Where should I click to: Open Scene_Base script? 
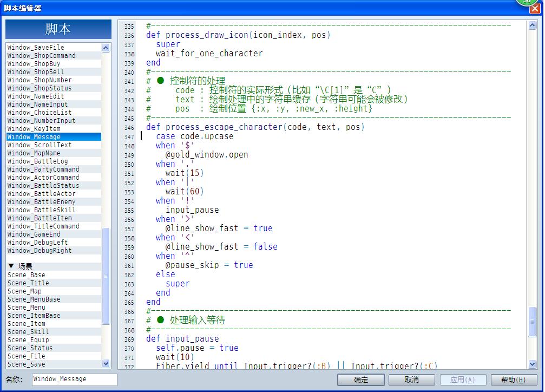coord(54,275)
